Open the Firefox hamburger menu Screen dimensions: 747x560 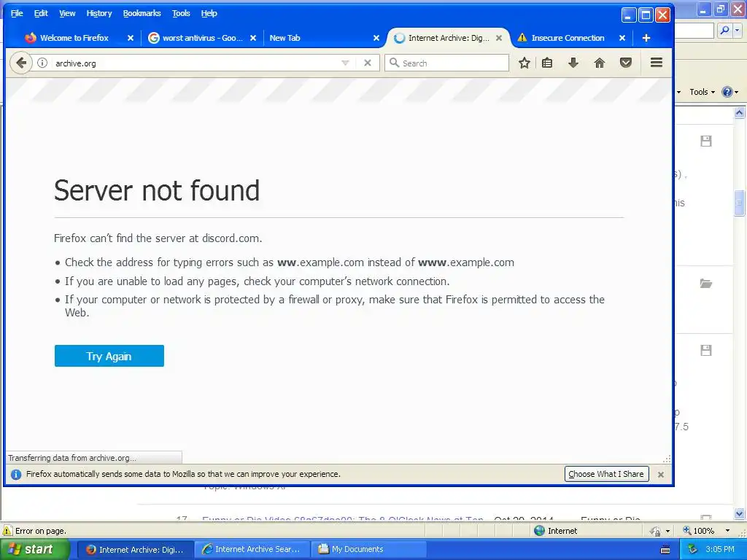coord(657,63)
